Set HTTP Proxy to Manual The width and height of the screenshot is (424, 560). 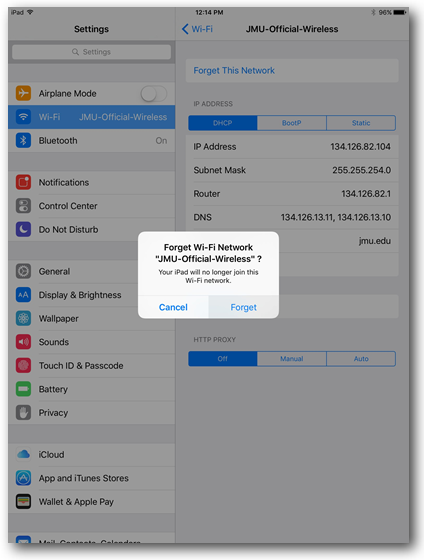pyautogui.click(x=291, y=359)
